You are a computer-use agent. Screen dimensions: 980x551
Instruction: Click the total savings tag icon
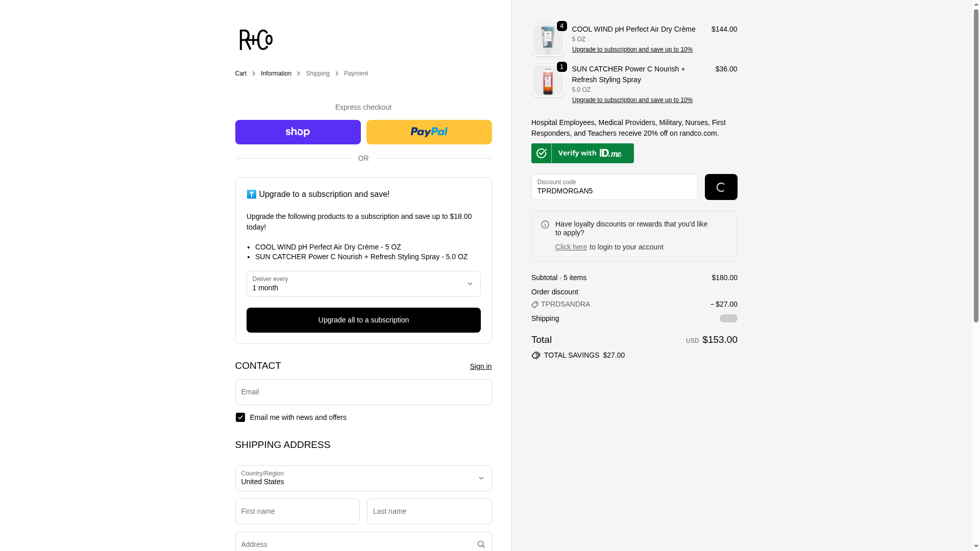tap(536, 356)
